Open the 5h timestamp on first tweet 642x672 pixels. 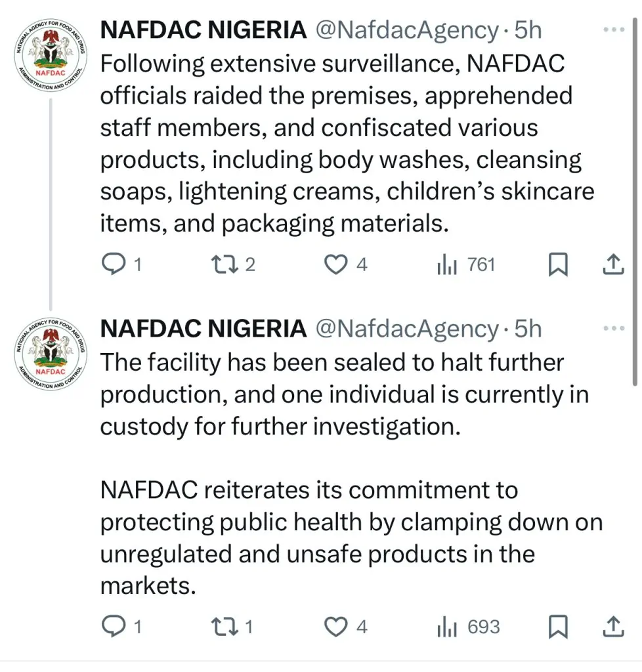[x=528, y=30]
